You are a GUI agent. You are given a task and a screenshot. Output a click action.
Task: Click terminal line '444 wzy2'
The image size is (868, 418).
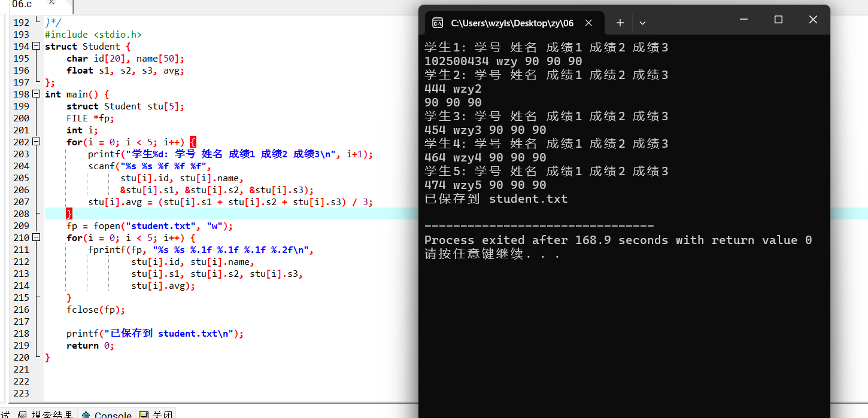click(x=453, y=89)
